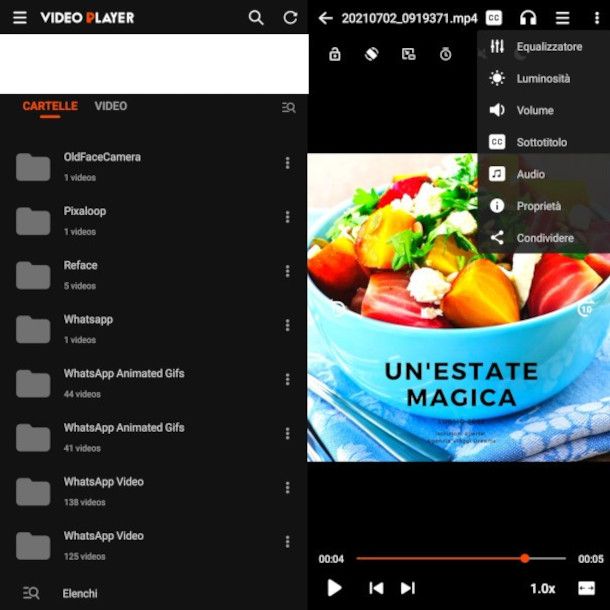
Task: Open the Pixaloop folder
Action: tap(154, 221)
